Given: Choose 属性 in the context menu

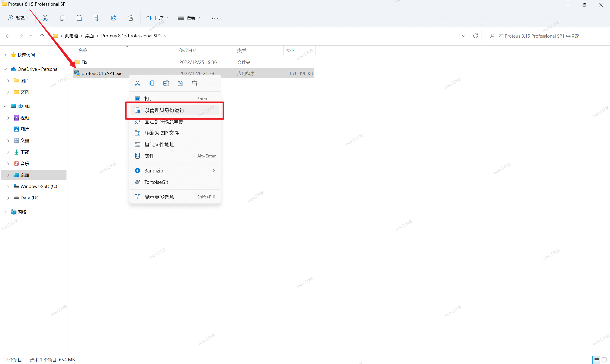Looking at the screenshot, I should (x=175, y=156).
